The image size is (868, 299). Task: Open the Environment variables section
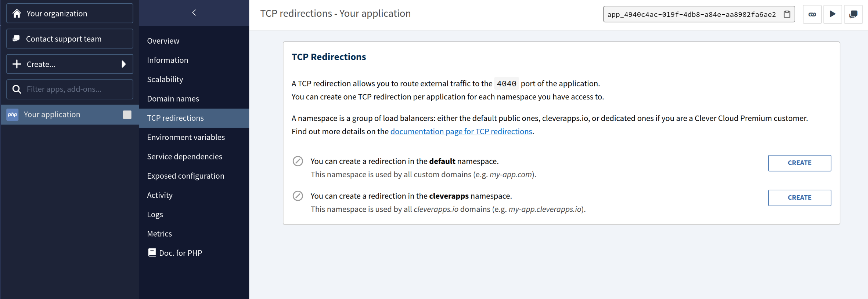[x=186, y=137]
